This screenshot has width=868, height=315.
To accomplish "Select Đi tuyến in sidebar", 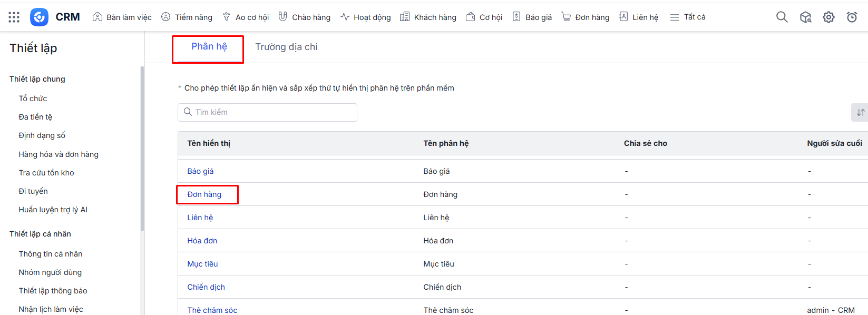I will coord(33,191).
